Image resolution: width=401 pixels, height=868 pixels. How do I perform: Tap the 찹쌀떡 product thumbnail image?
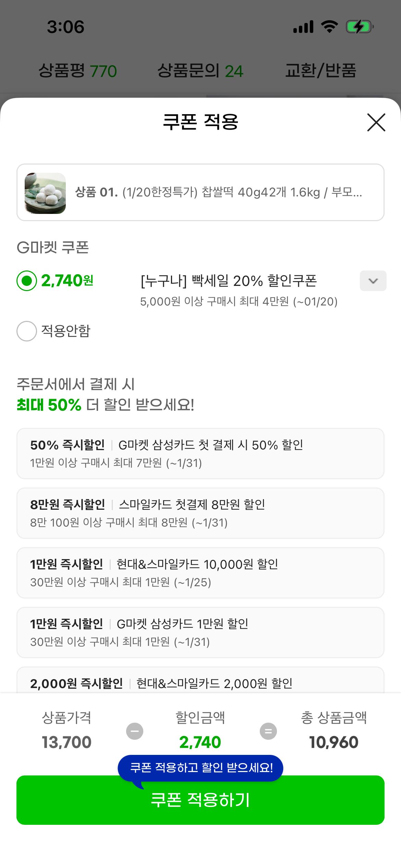pos(45,193)
